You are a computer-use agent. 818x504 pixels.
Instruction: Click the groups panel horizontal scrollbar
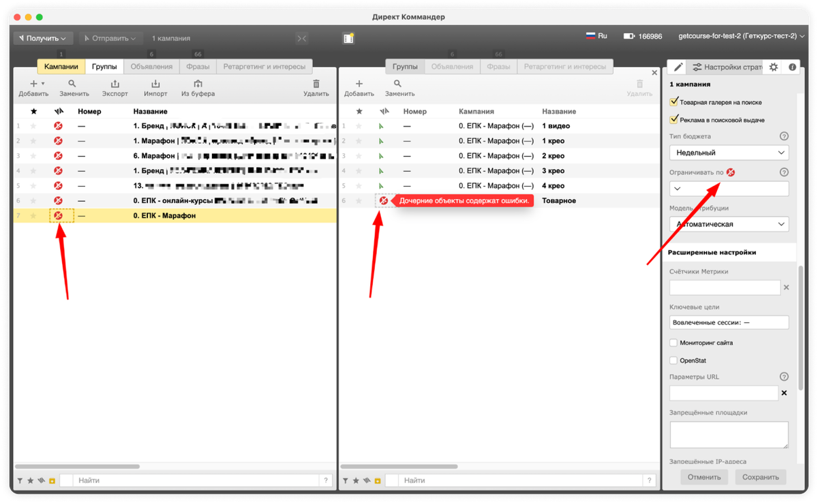pos(399,467)
